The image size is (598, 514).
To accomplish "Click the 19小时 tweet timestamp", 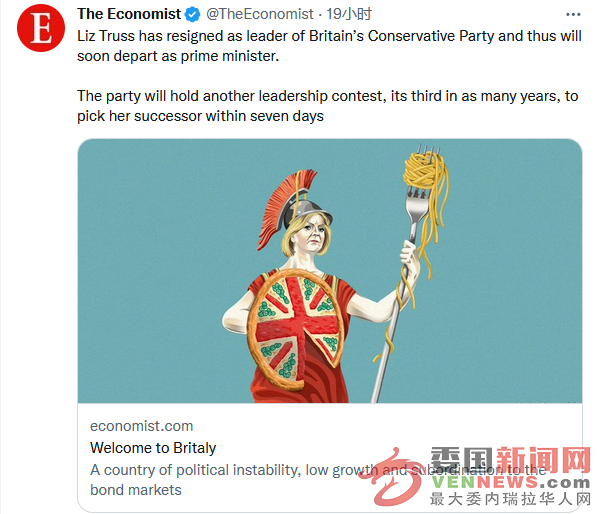I will (349, 14).
